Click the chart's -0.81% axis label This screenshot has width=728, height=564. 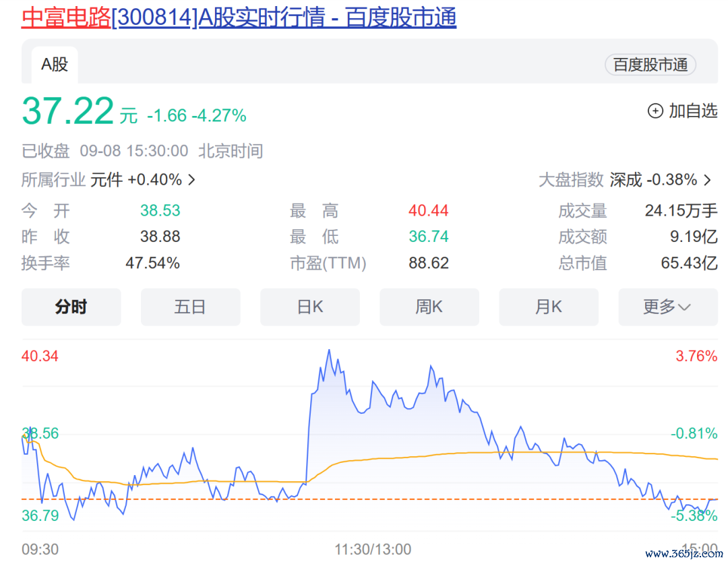(x=694, y=433)
